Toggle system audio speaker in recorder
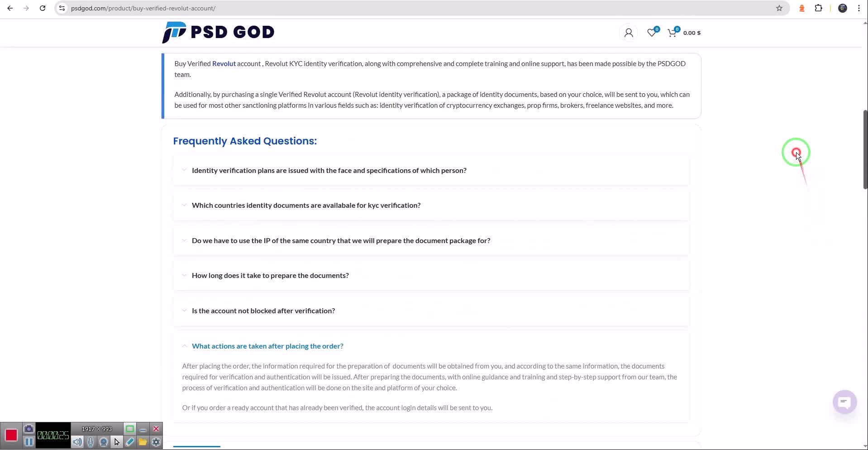Image resolution: width=868 pixels, height=450 pixels. point(77,442)
